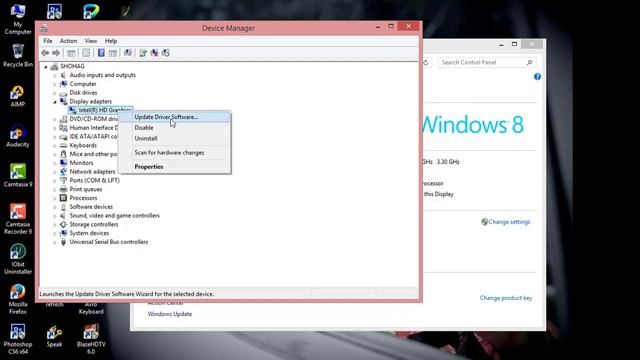Expand Universal Serial Bus controllers node

pos(55,242)
